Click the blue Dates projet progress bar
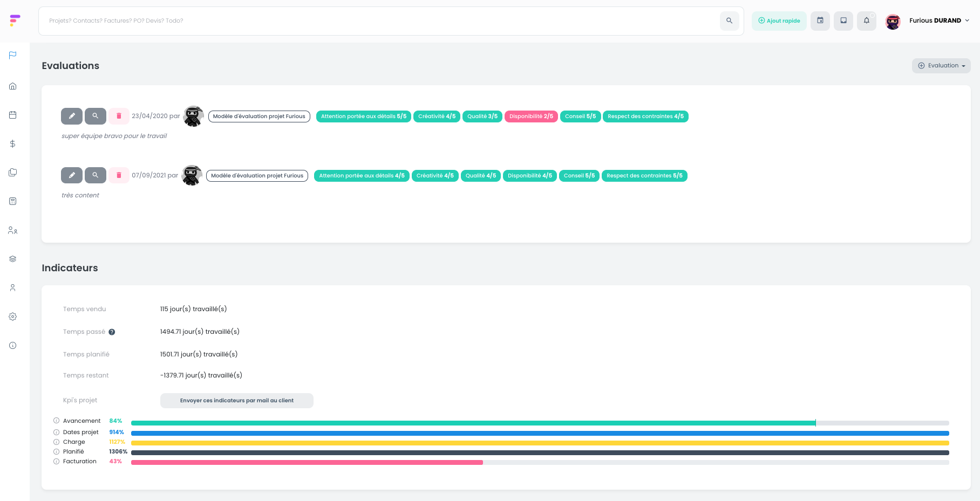The image size is (980, 501). pyautogui.click(x=540, y=433)
